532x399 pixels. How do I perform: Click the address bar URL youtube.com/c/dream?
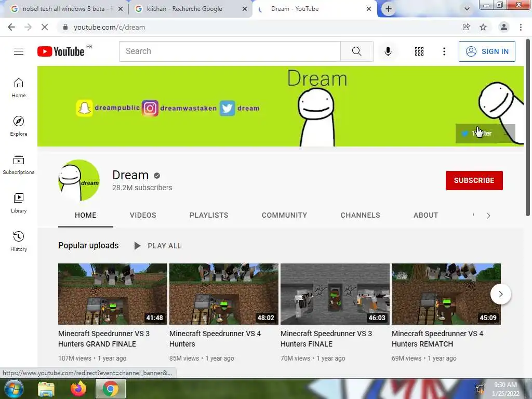point(109,27)
